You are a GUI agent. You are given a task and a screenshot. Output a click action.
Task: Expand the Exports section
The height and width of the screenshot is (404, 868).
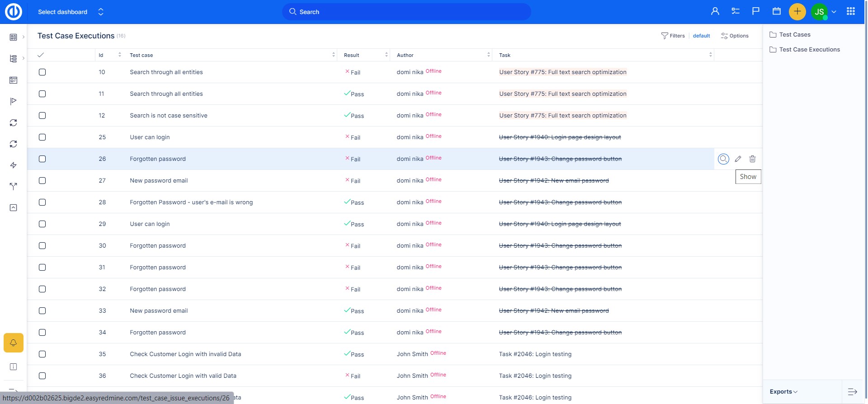tap(783, 392)
